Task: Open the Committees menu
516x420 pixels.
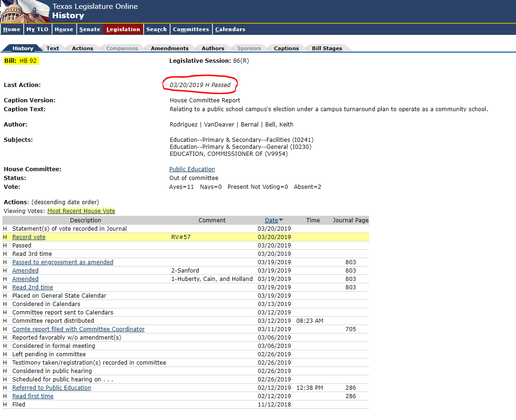Action: click(x=191, y=29)
